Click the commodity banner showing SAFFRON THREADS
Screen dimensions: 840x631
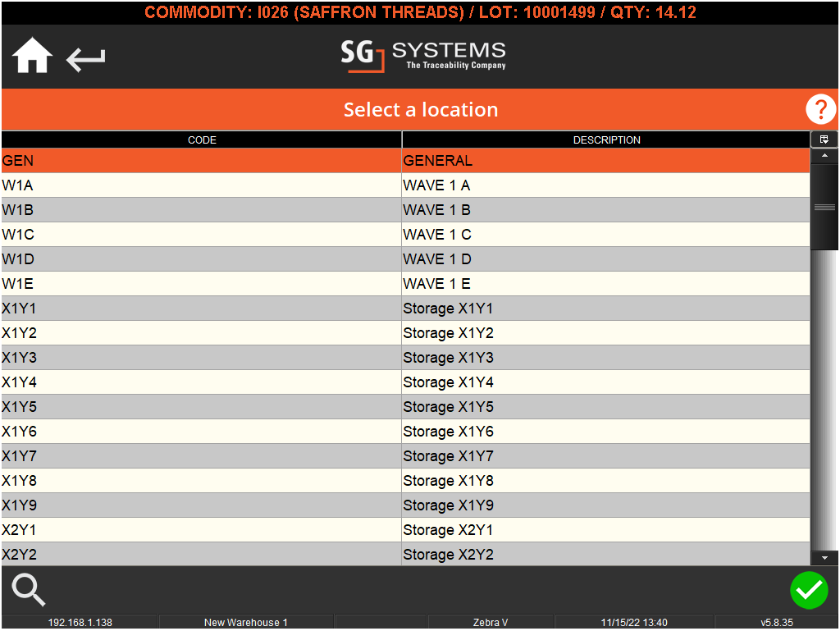coord(420,12)
